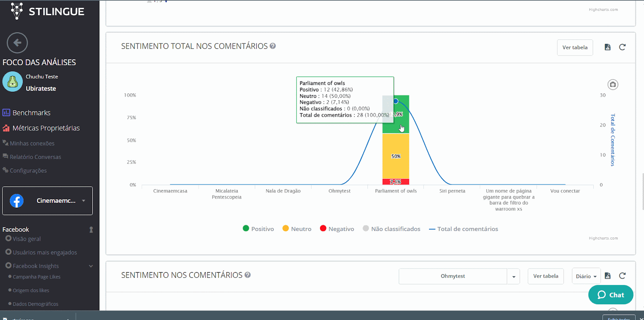644x320 pixels.
Task: Refresh the Sentimento nos Comentários chart
Action: point(622,276)
